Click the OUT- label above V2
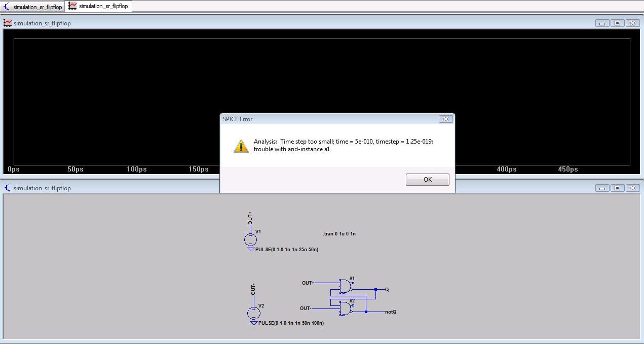 [x=253, y=289]
